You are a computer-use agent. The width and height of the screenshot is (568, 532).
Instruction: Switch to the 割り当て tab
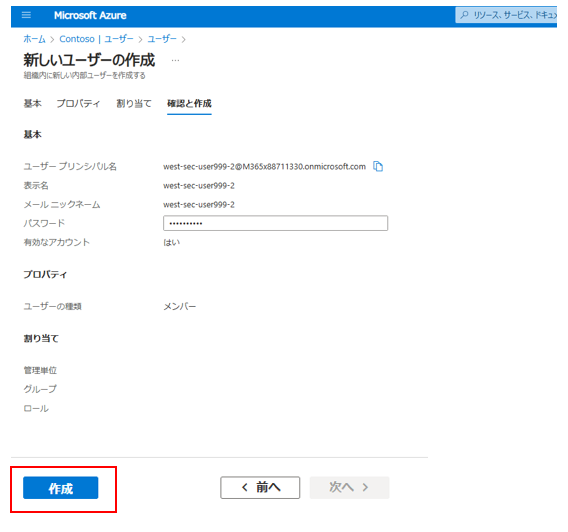coord(134,104)
